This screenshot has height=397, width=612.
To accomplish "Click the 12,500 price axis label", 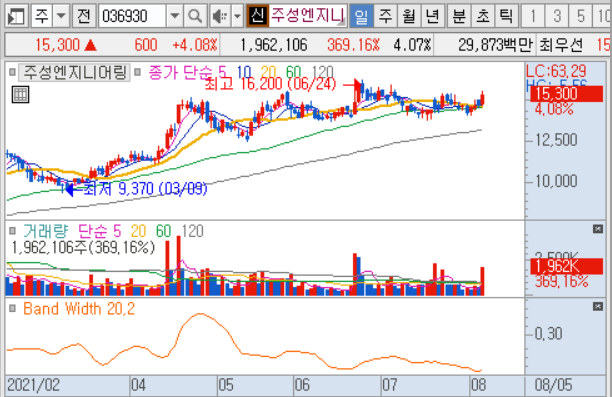I will pyautogui.click(x=556, y=140).
